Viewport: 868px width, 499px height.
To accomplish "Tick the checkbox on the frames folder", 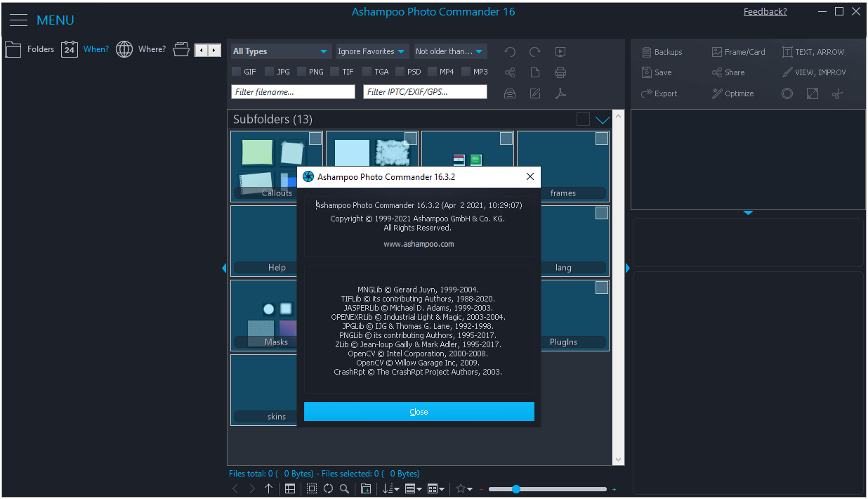I will 602,139.
